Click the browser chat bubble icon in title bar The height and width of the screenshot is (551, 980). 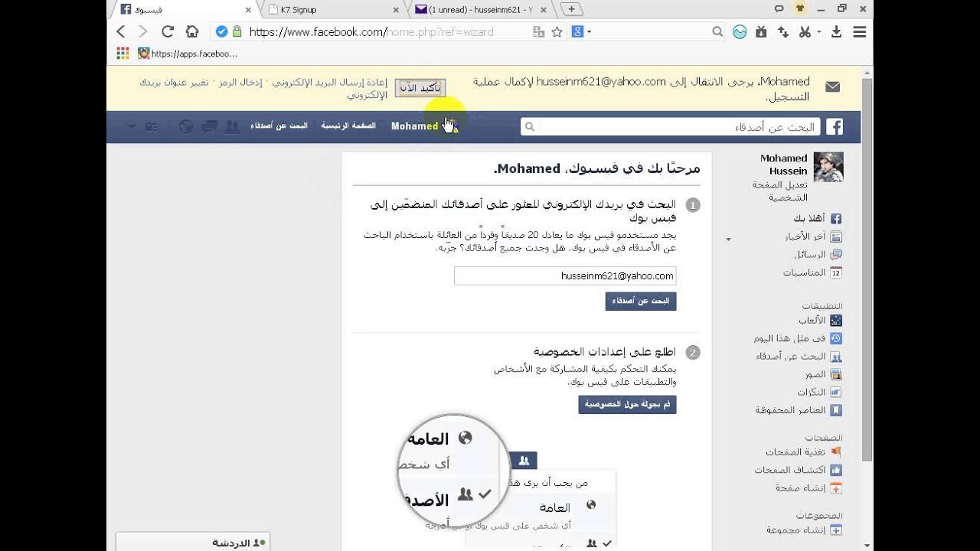(779, 8)
